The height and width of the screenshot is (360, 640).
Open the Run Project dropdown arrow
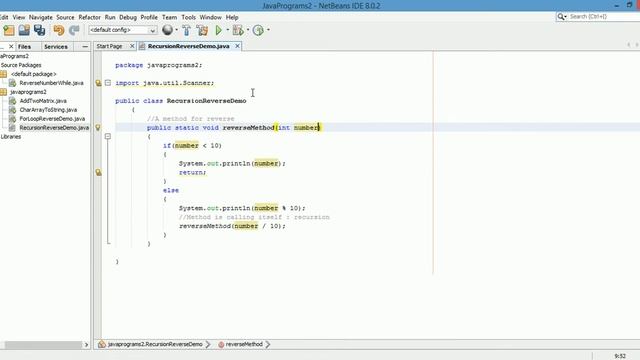pyautogui.click(x=227, y=30)
